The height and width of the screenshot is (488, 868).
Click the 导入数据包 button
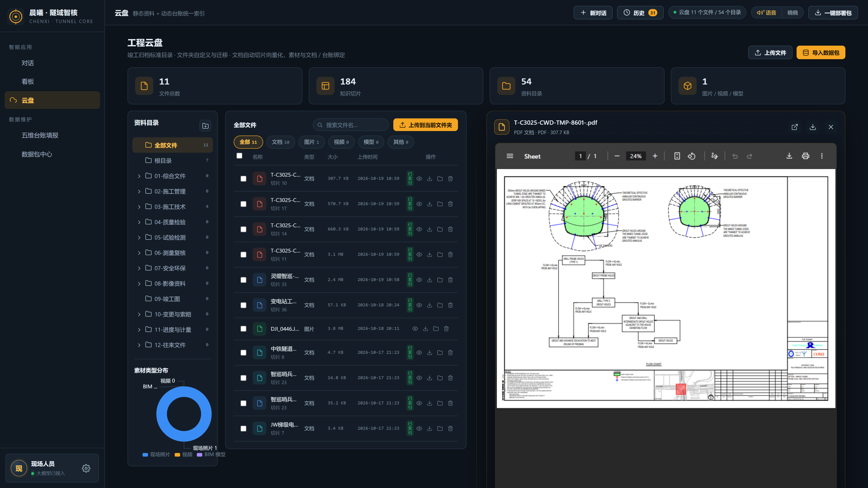click(x=821, y=53)
